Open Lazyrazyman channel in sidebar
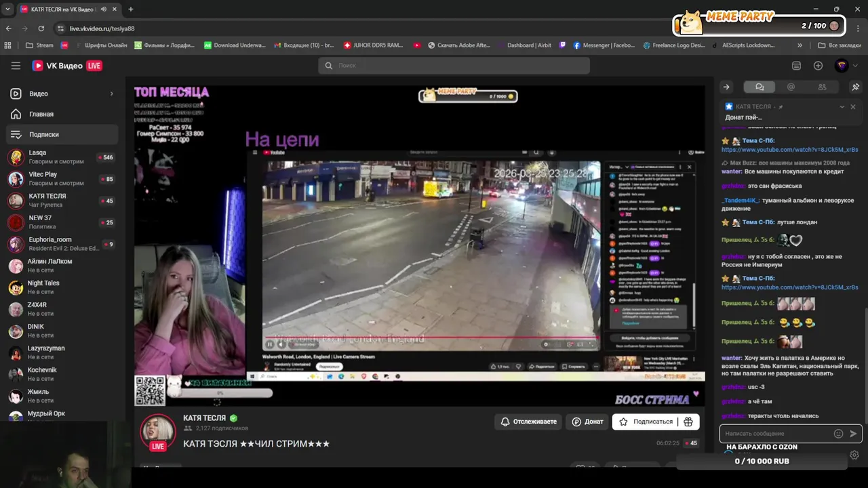868x488 pixels. (x=62, y=352)
